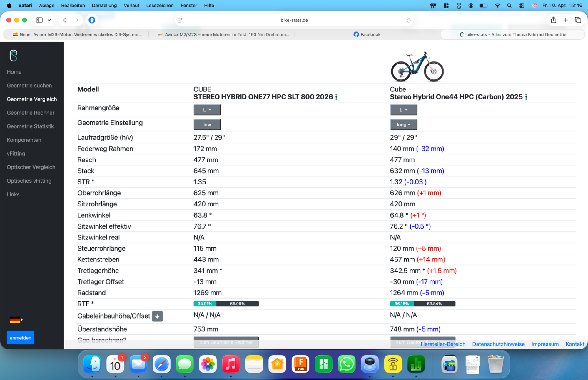Open 'Geometrie Rechner' in the sidebar
Image resolution: width=588 pixels, height=380 pixels.
click(31, 113)
